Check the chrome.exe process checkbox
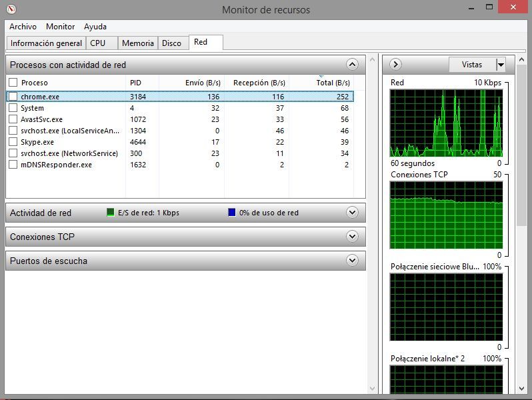 coord(13,97)
